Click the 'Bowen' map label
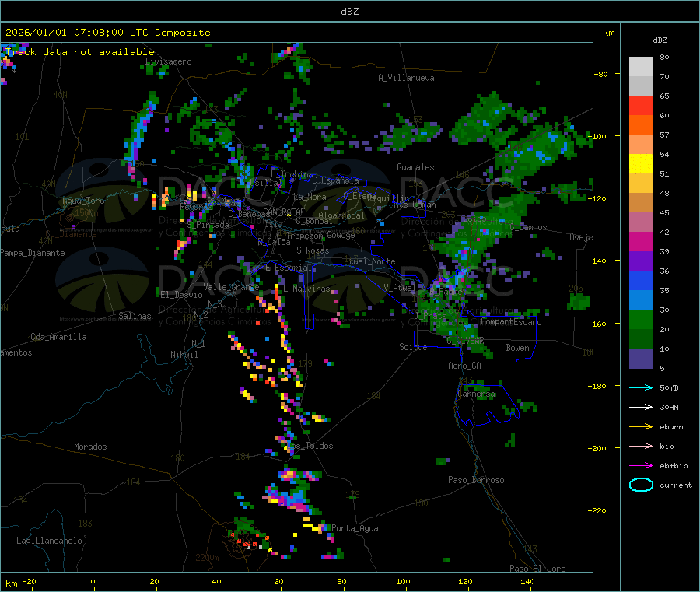 coord(518,348)
